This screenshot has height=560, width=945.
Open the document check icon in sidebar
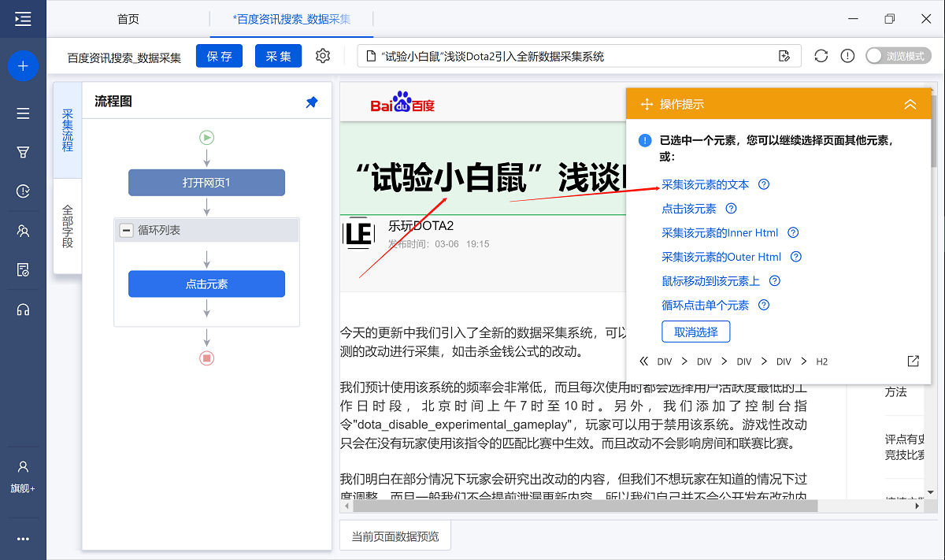[23, 270]
